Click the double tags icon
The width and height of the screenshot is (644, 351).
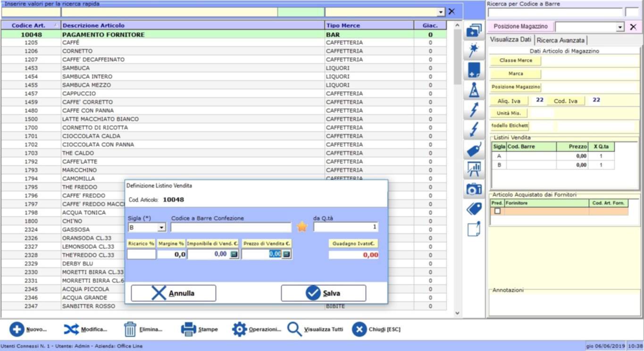tap(474, 209)
